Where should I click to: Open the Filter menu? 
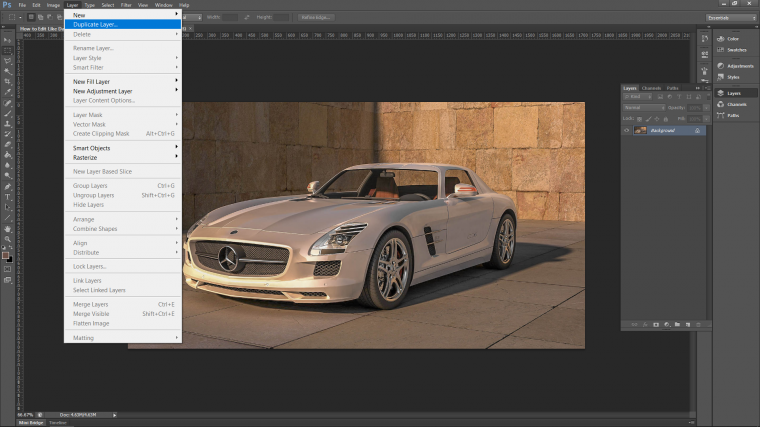coord(126,5)
